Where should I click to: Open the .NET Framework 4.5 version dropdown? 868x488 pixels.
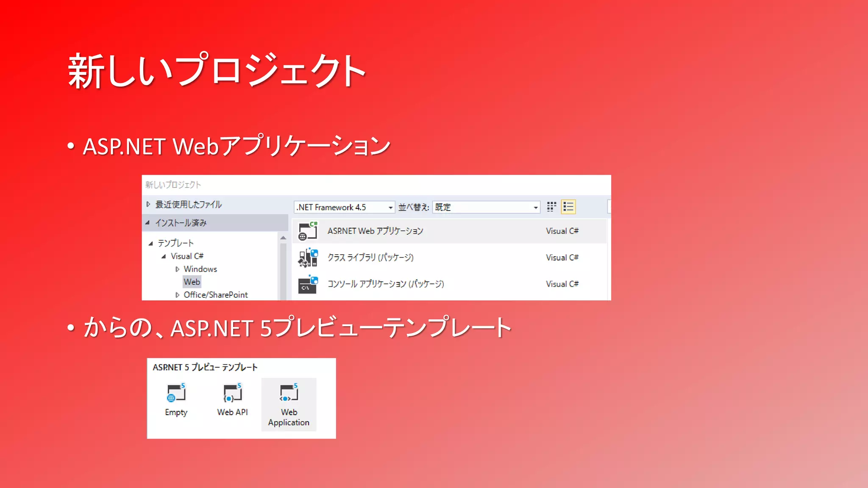pyautogui.click(x=344, y=207)
